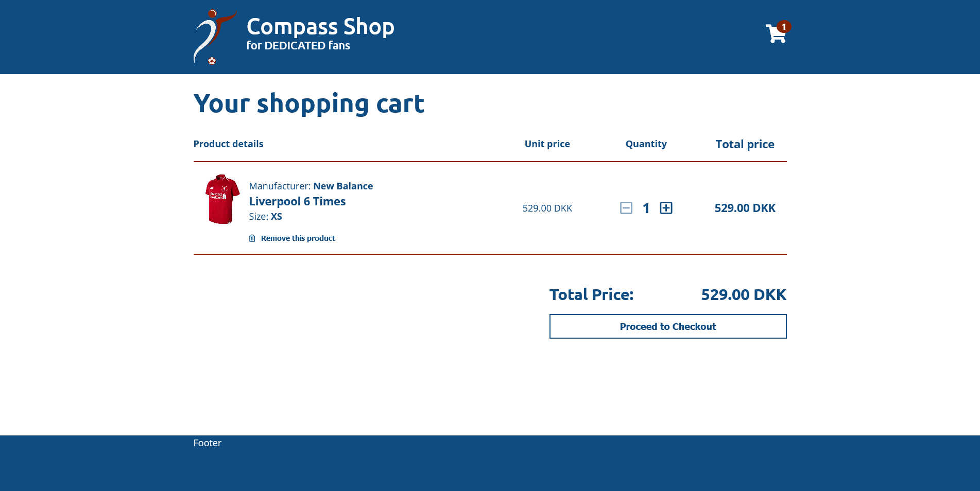Remove this product from the cart
The width and height of the screenshot is (980, 491).
[298, 238]
